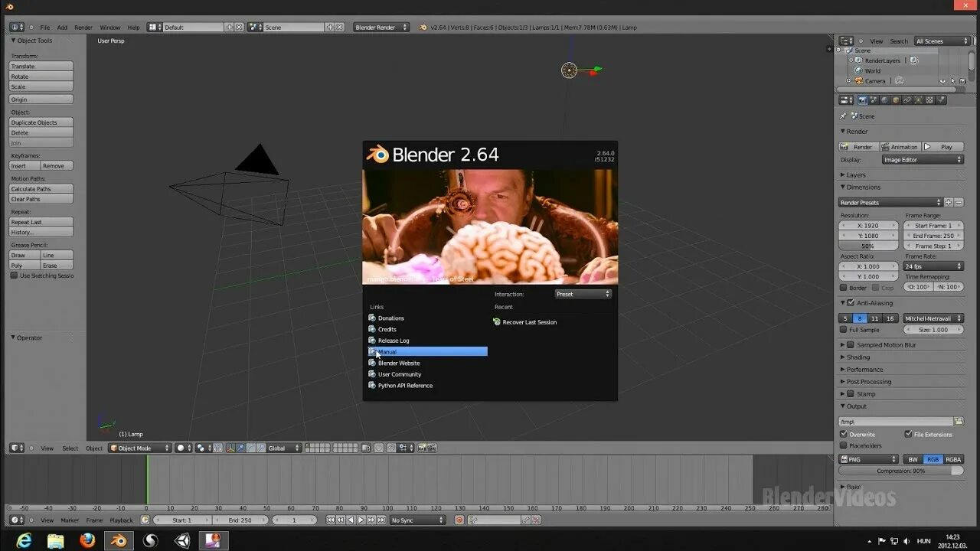Open the Help menu
This screenshot has width=980, height=551.
pos(133,27)
